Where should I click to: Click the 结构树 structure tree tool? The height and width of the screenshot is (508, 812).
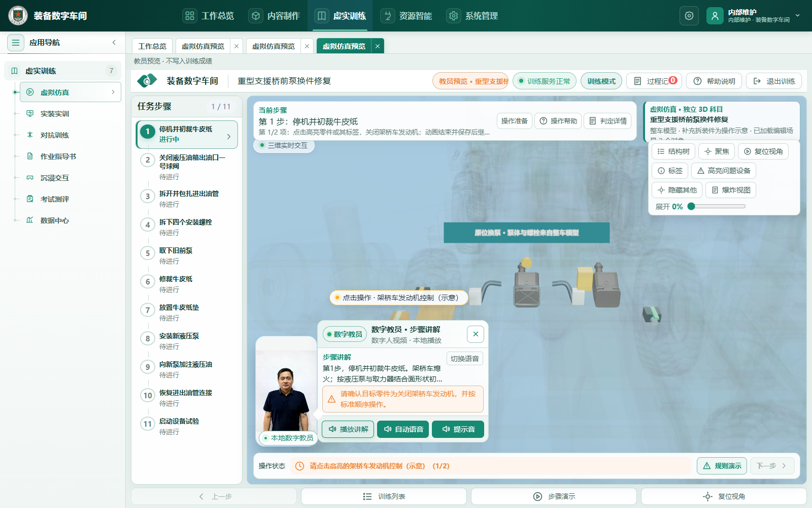pyautogui.click(x=673, y=151)
